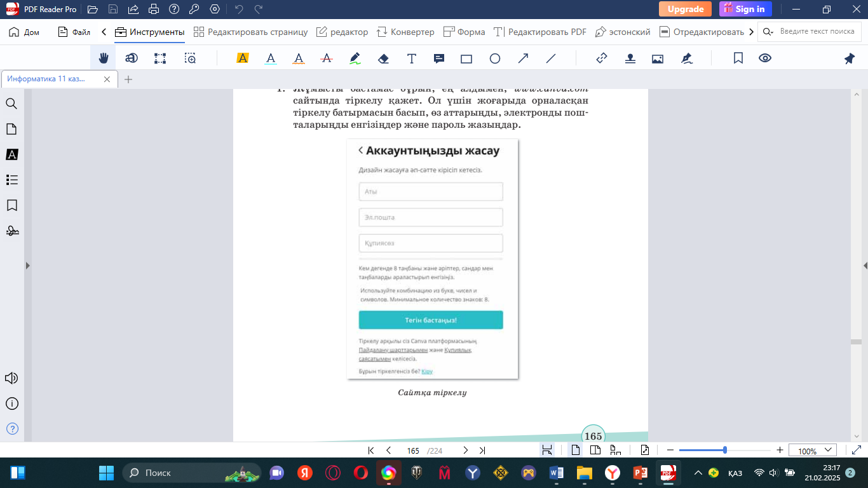Open the Конвертер tab

click(405, 32)
